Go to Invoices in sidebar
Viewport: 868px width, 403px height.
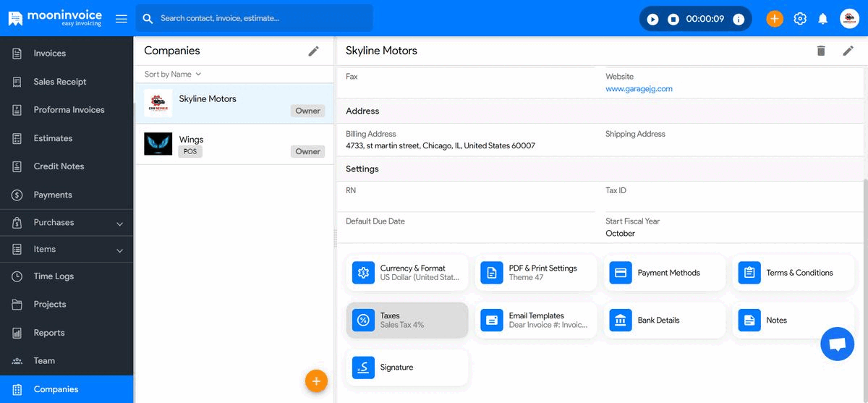pos(67,54)
